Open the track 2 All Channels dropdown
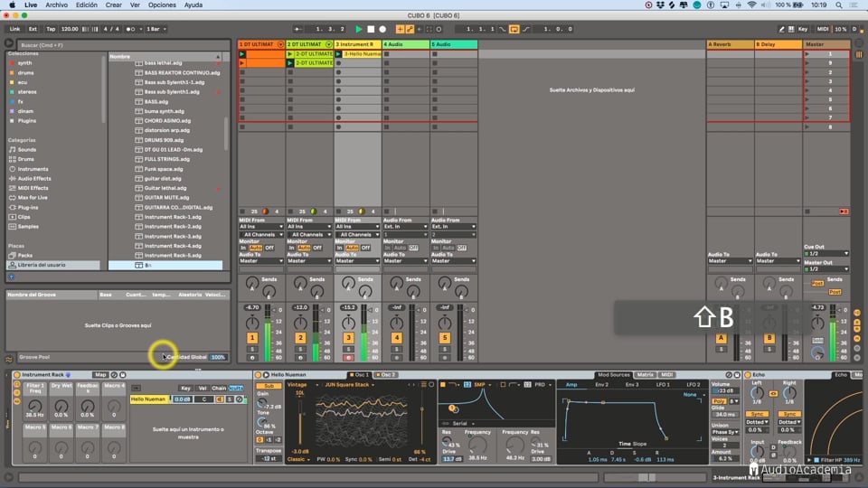This screenshot has height=488, width=868. (309, 235)
